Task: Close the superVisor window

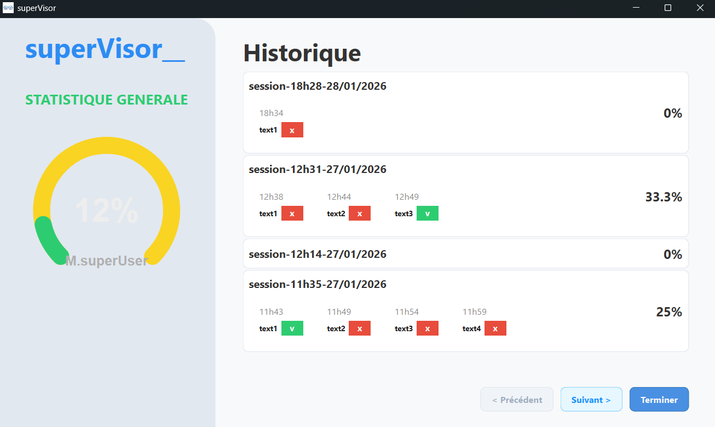Action: pyautogui.click(x=699, y=8)
